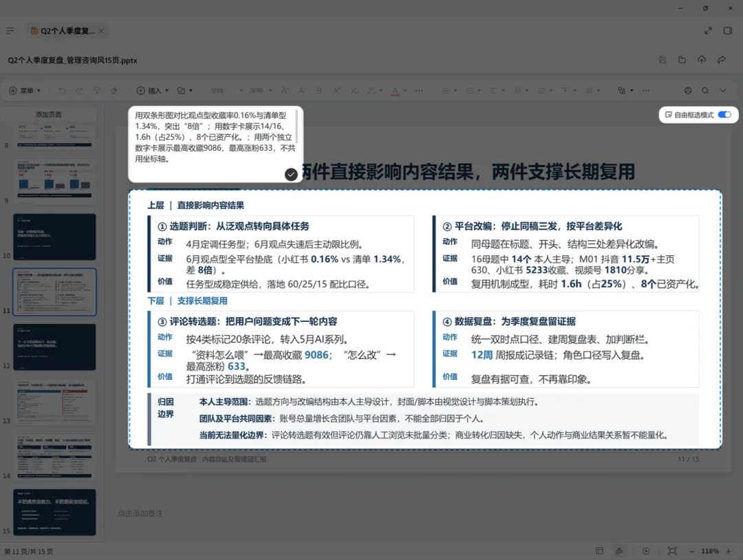Close the Q2个人季度复... tab
Screen dimensions: 743x560
pyautogui.click(x=101, y=31)
